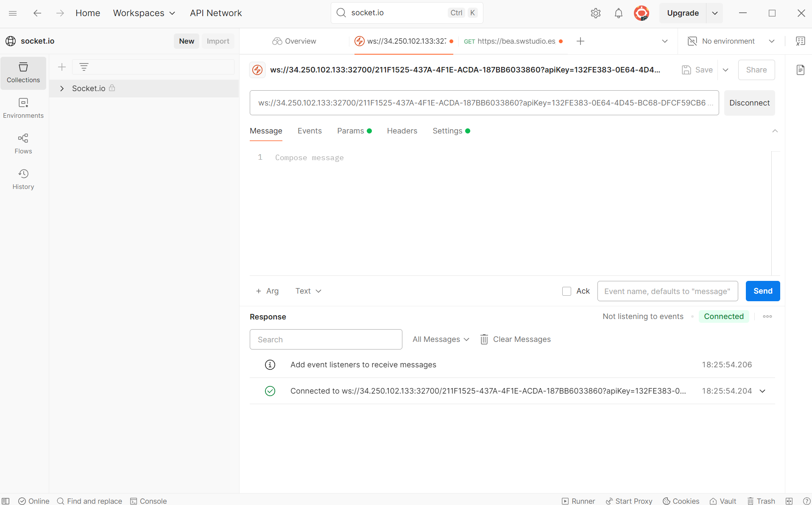Open the tab list dropdown chevron
Screen dimensions: 812x505
click(665, 41)
